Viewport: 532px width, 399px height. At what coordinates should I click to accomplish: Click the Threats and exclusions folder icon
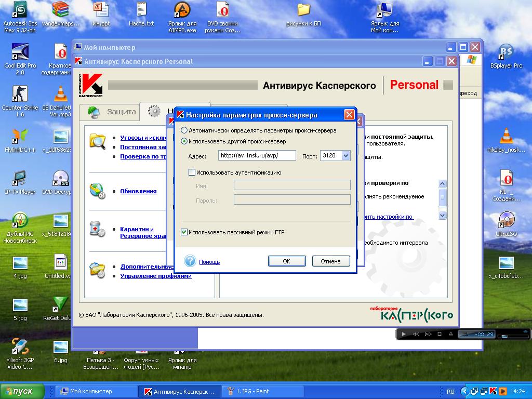pos(98,141)
